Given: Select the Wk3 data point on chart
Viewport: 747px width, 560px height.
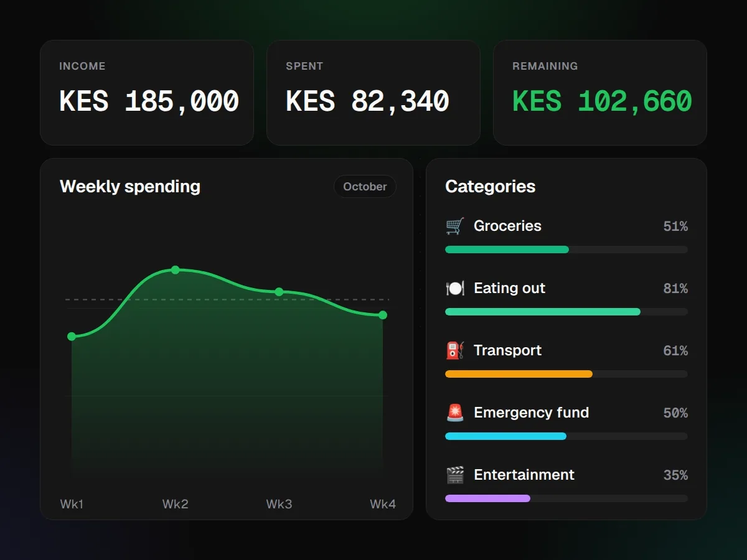Looking at the screenshot, I should tap(279, 292).
